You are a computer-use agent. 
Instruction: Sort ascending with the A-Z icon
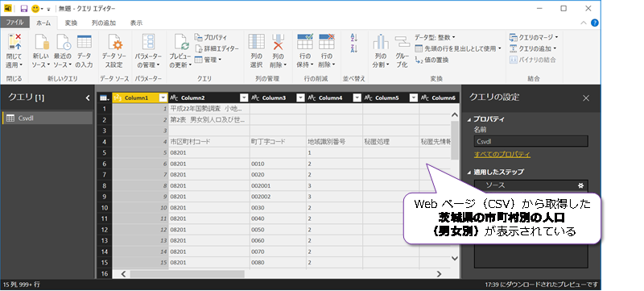(x=354, y=37)
